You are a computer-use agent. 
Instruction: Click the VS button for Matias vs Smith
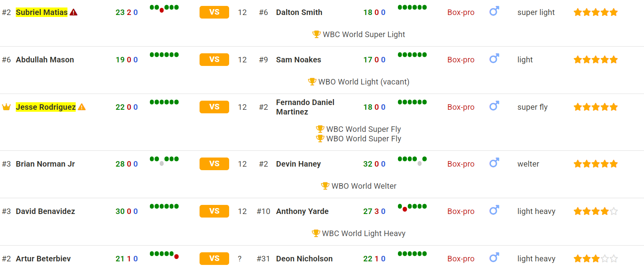[x=214, y=12]
